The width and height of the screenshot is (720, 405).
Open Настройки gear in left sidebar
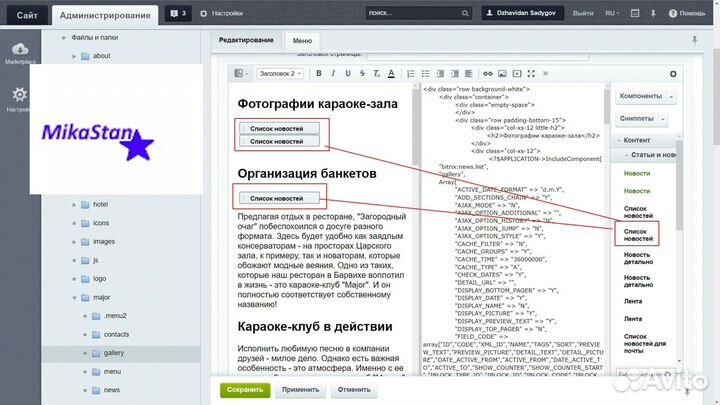point(19,99)
